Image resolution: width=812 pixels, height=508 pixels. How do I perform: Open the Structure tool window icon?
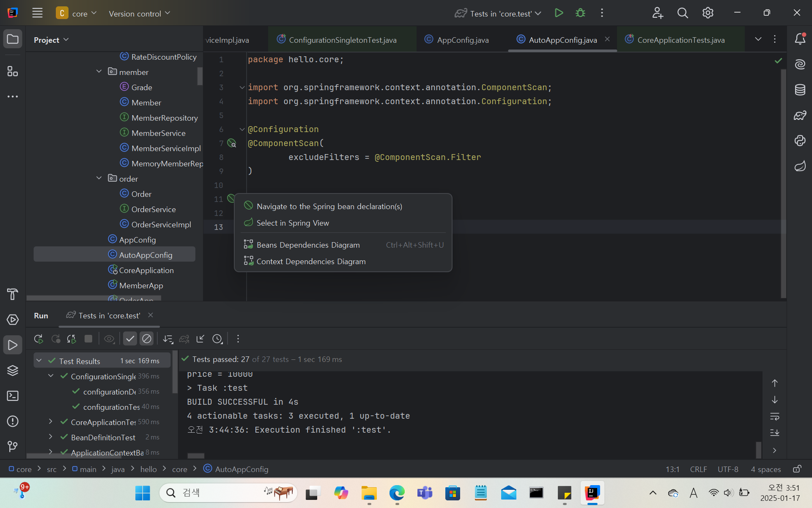13,71
